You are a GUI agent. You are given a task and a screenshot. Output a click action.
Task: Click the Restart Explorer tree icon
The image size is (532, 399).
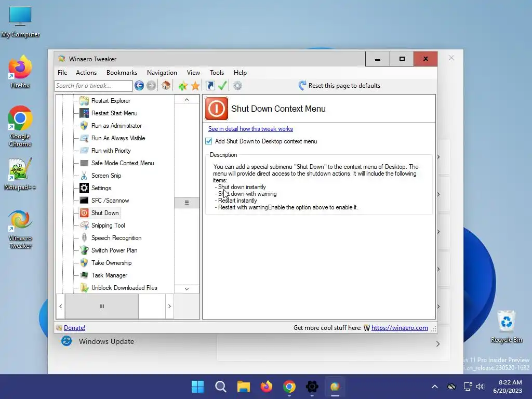(84, 101)
